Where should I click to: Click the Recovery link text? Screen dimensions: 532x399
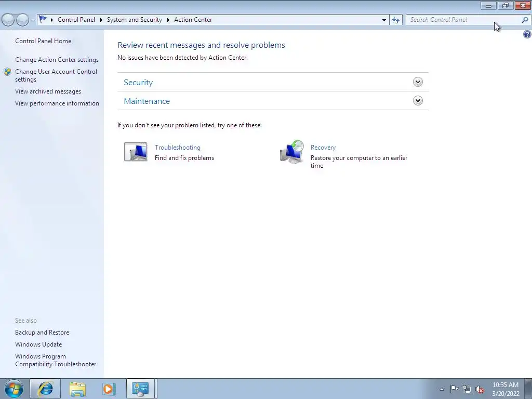click(323, 148)
